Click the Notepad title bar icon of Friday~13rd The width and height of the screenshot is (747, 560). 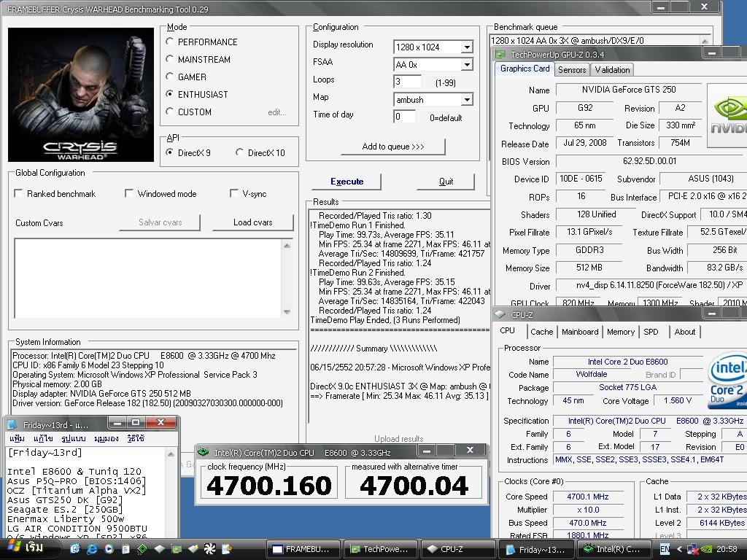[x=12, y=424]
